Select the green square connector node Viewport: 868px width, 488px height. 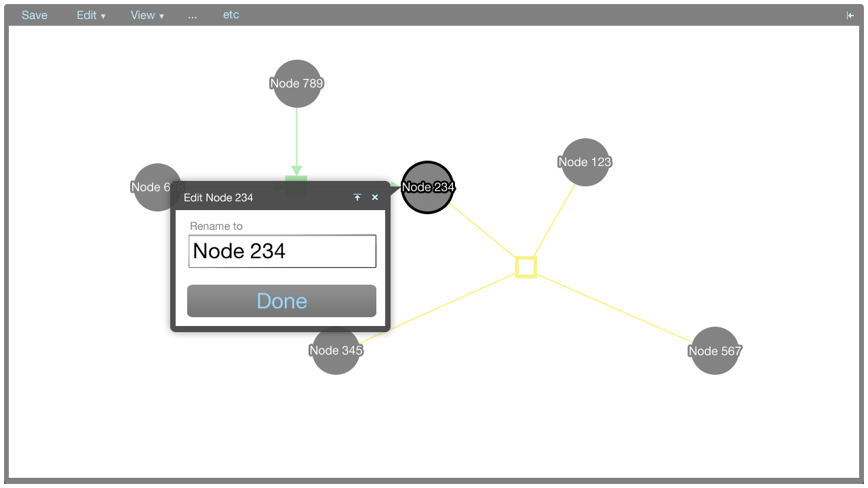point(296,179)
